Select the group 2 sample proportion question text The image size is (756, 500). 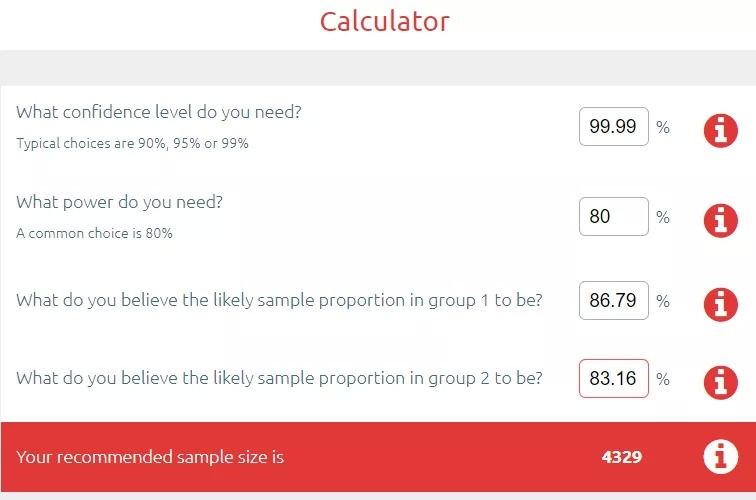click(x=279, y=378)
